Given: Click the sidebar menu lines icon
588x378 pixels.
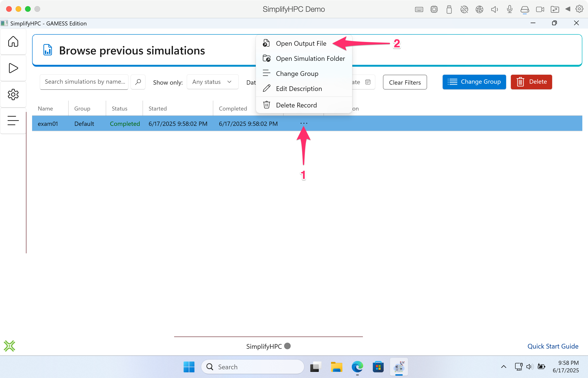Looking at the screenshot, I should 13,120.
